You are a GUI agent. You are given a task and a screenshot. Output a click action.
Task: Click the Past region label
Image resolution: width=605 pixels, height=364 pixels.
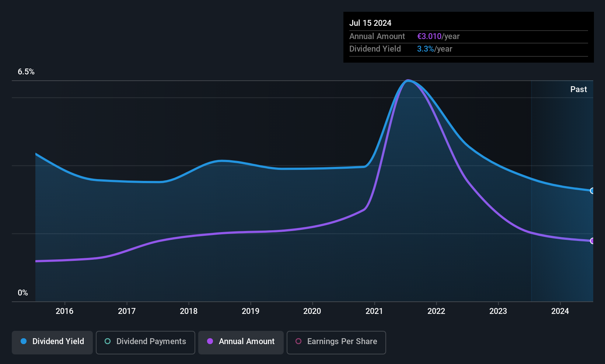(x=578, y=89)
